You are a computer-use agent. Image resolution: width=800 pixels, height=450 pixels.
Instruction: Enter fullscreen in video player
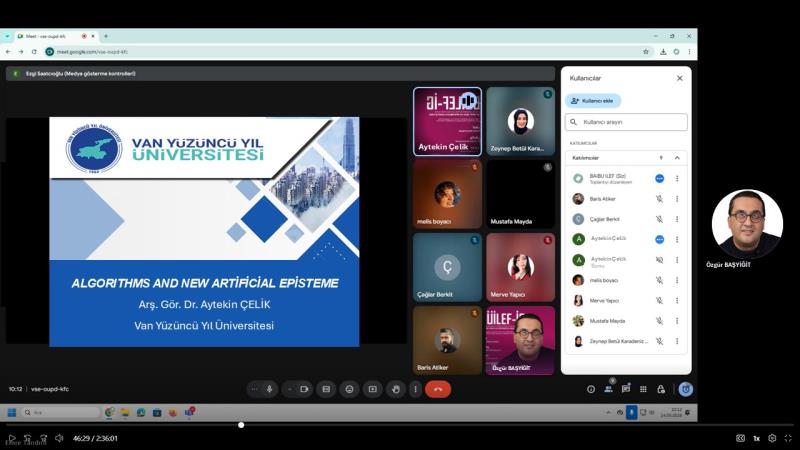(788, 438)
